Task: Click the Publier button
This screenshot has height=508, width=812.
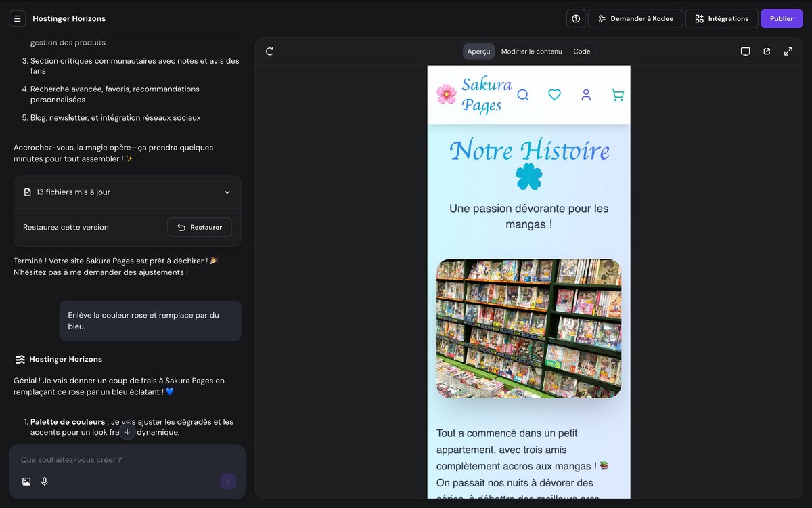Action: pos(782,19)
